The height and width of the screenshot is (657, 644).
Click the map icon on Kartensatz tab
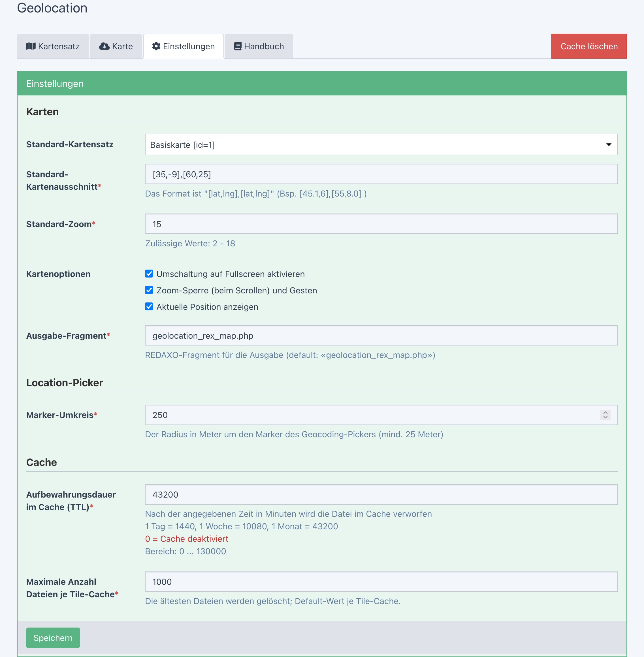coord(31,46)
